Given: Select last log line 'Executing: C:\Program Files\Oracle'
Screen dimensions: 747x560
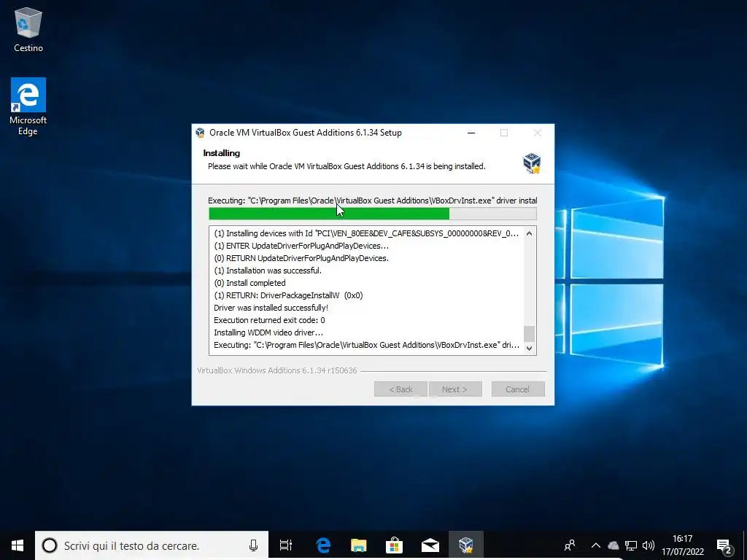Looking at the screenshot, I should pos(366,345).
